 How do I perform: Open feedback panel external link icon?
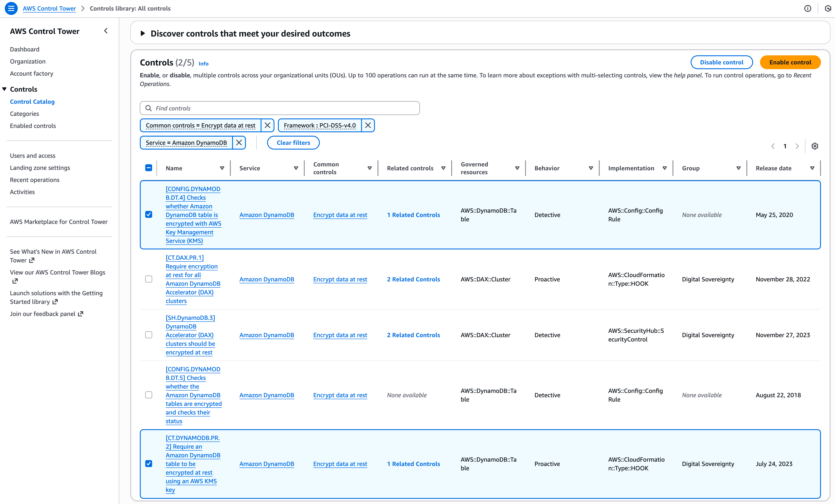click(81, 314)
